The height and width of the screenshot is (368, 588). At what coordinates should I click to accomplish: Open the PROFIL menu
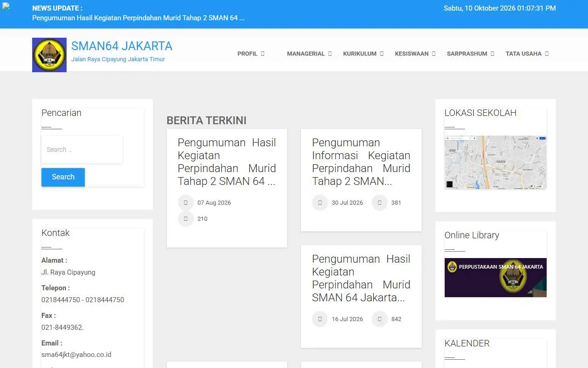[x=247, y=54]
